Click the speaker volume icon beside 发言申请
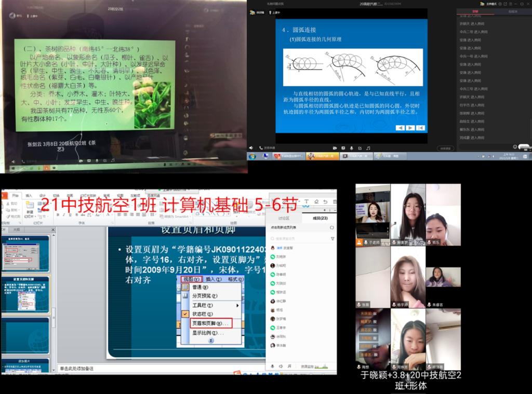 pyautogui.click(x=251, y=148)
